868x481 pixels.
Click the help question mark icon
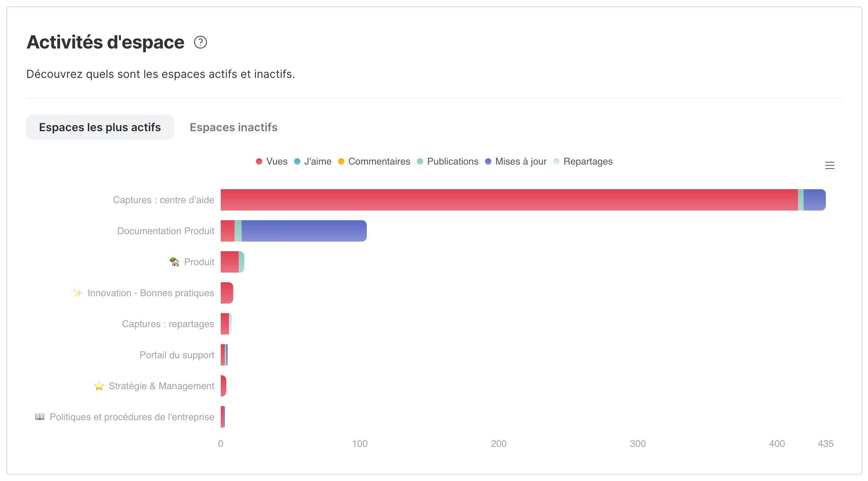click(x=200, y=42)
